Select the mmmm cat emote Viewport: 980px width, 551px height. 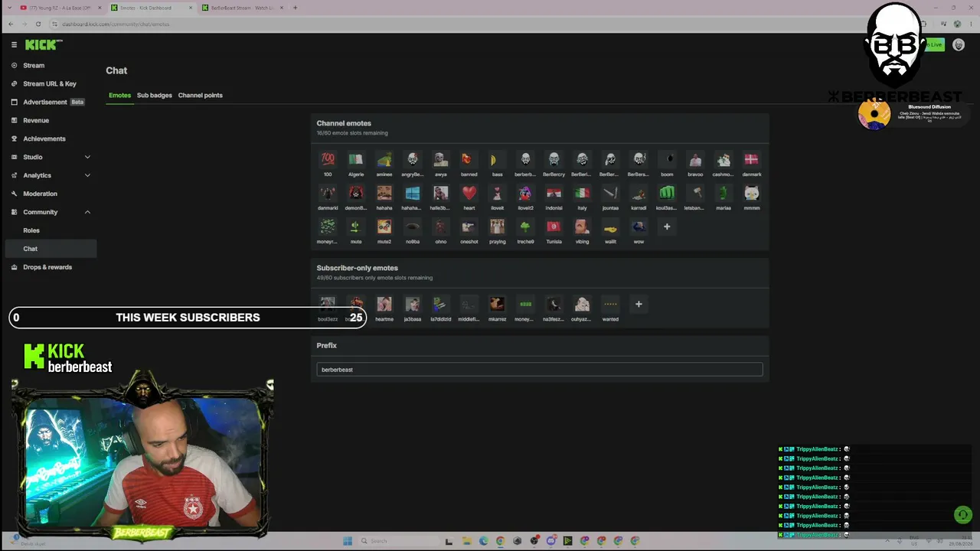coord(752,193)
